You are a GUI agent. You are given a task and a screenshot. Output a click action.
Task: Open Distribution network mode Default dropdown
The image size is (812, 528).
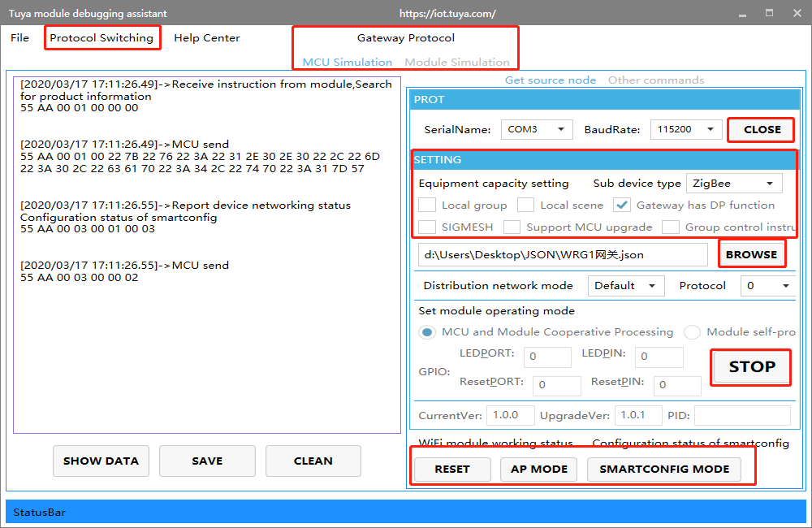pos(624,286)
